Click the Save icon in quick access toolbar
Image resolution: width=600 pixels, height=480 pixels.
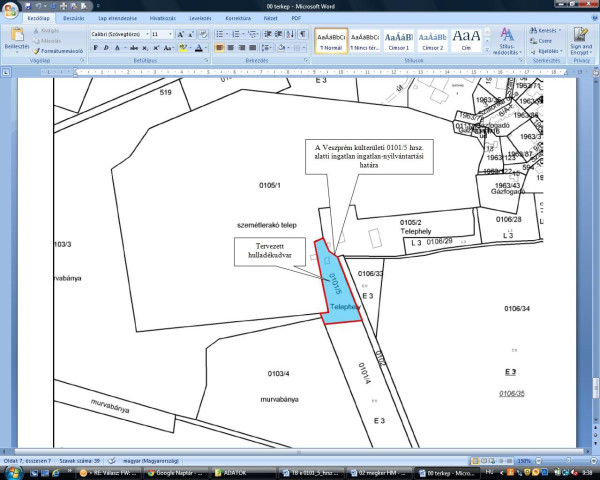pos(30,5)
